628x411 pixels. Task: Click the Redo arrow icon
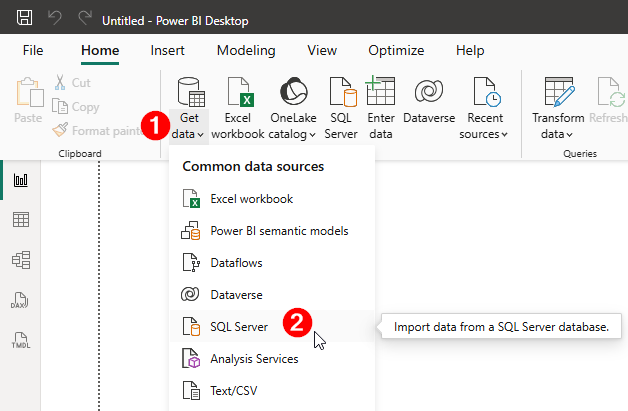tap(85, 18)
